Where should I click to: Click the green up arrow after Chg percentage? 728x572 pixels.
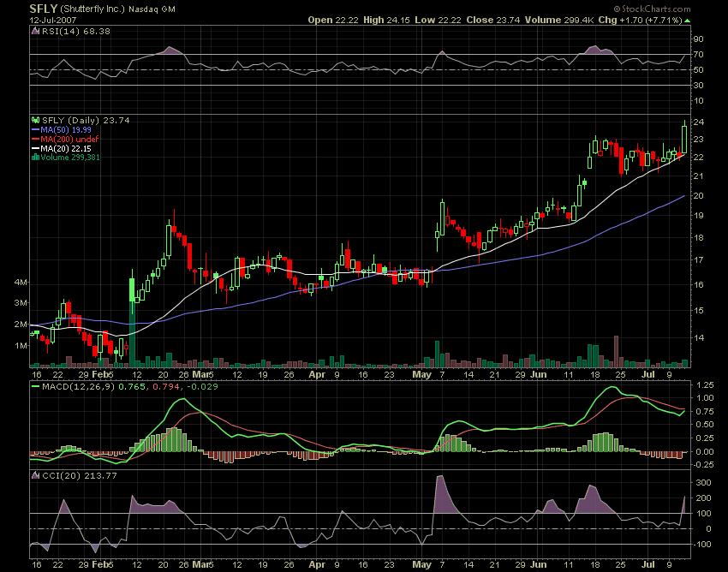[687, 21]
